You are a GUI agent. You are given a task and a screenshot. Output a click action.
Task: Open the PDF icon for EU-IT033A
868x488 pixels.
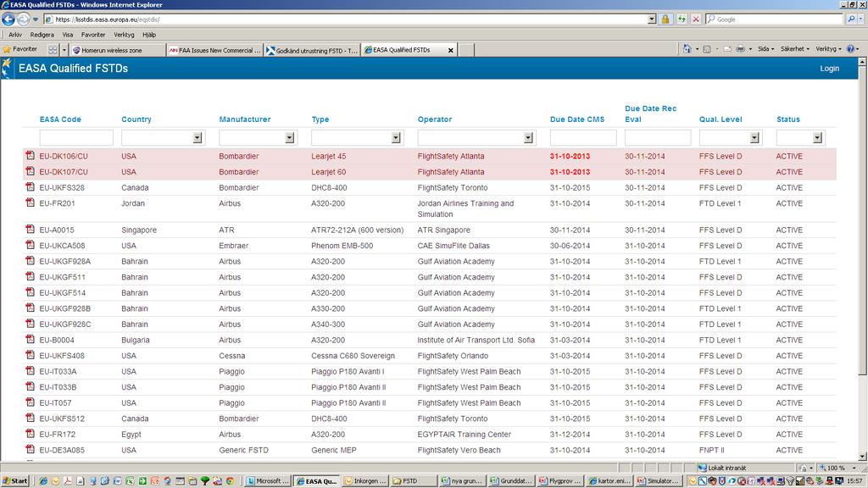[30, 371]
